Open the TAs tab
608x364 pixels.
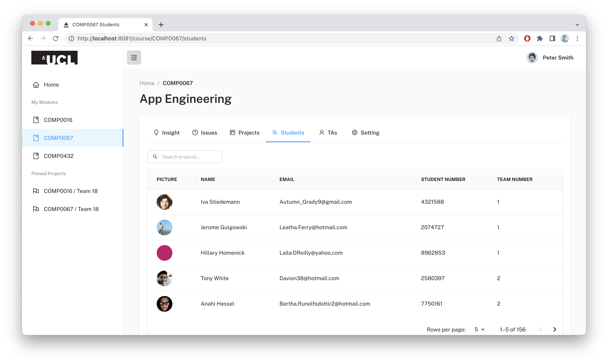(x=328, y=133)
